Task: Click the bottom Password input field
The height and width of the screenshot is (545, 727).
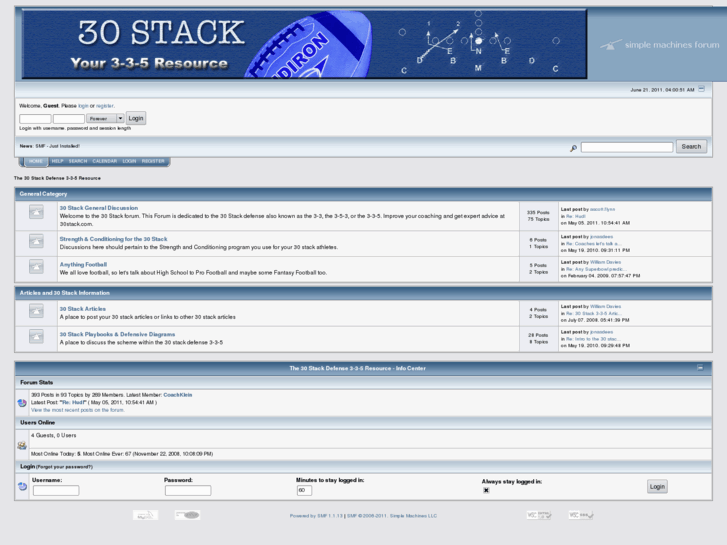Action: pos(188,490)
